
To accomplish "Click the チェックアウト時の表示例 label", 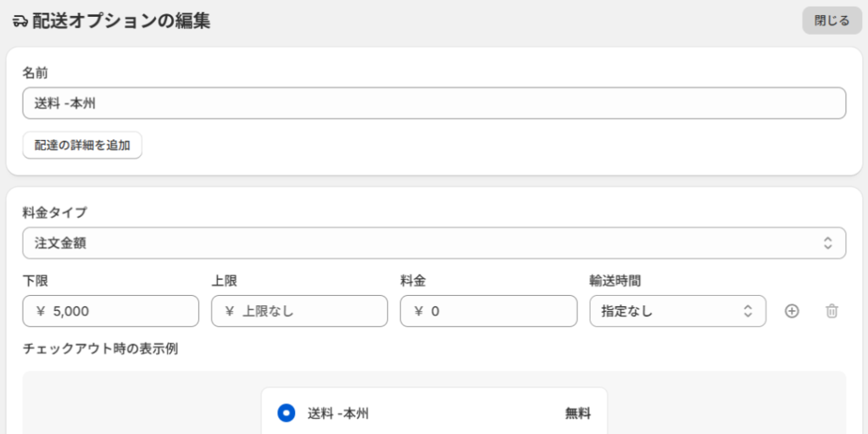I will coord(100,349).
